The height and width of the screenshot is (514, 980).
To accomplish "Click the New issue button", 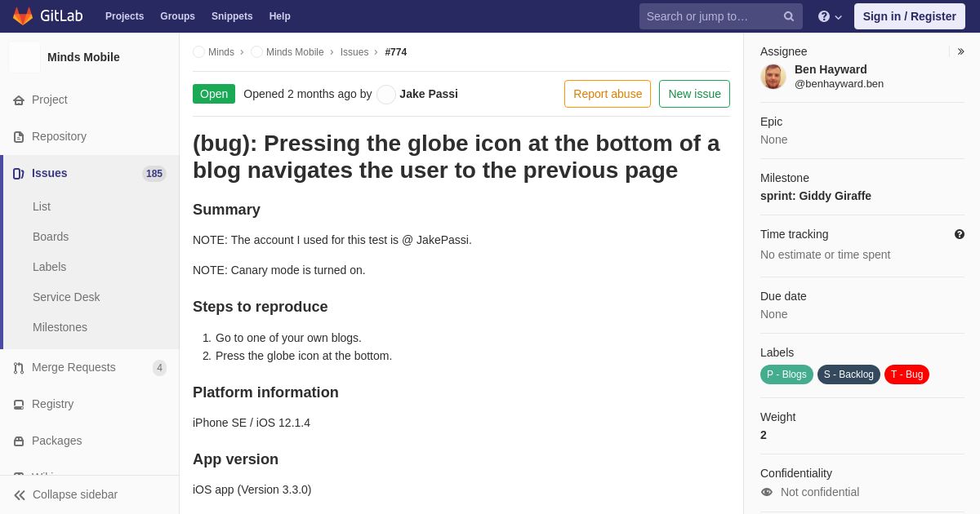I will pos(694,94).
